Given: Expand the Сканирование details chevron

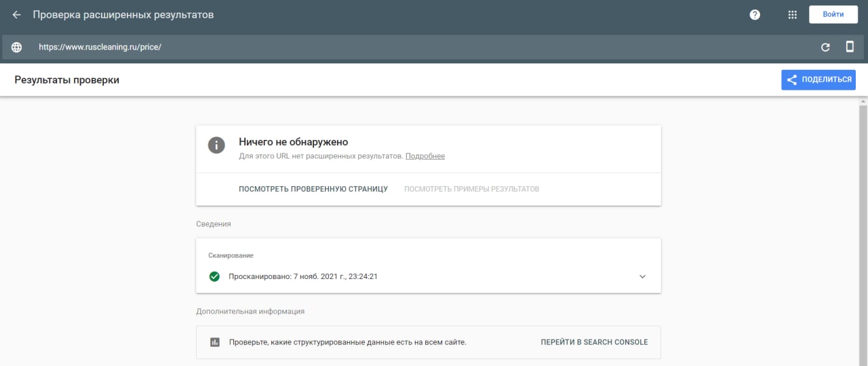Looking at the screenshot, I should click(643, 276).
